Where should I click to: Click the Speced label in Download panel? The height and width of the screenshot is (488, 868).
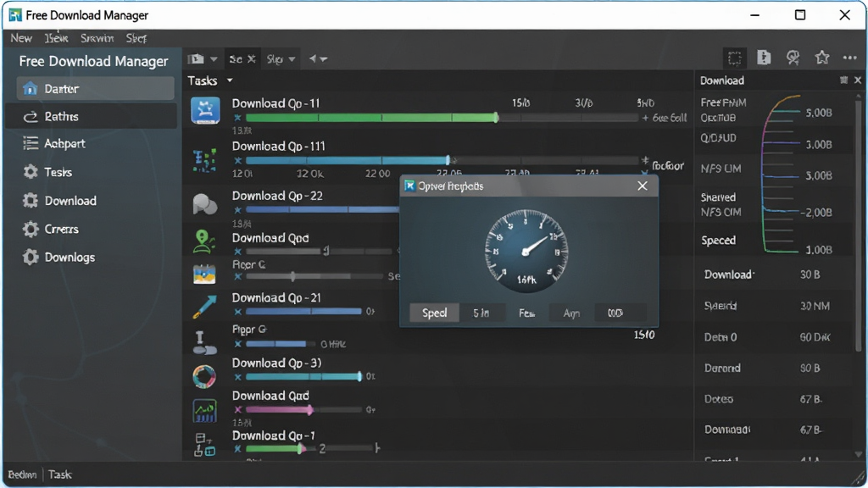tap(719, 240)
